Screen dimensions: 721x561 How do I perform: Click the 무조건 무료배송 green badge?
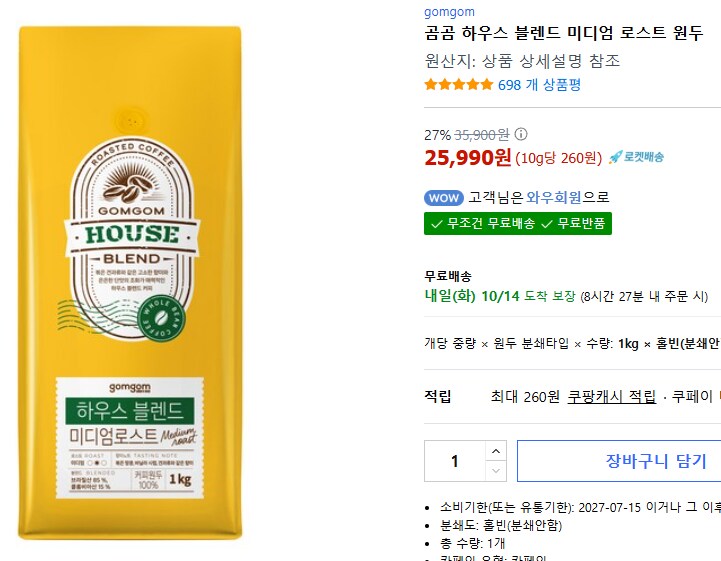point(479,223)
